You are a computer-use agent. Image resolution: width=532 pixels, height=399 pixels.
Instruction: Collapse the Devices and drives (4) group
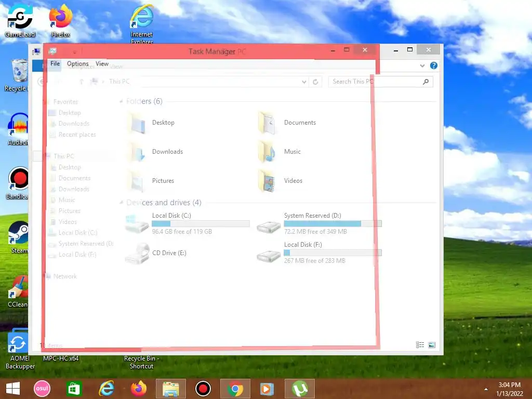121,203
